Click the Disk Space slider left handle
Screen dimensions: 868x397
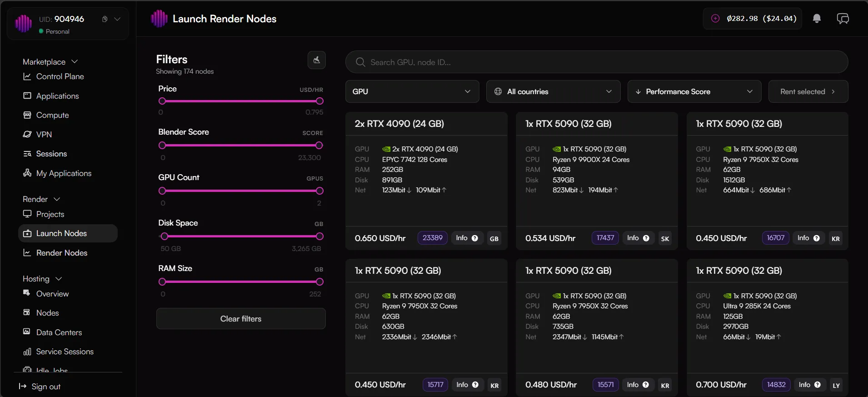pos(165,236)
